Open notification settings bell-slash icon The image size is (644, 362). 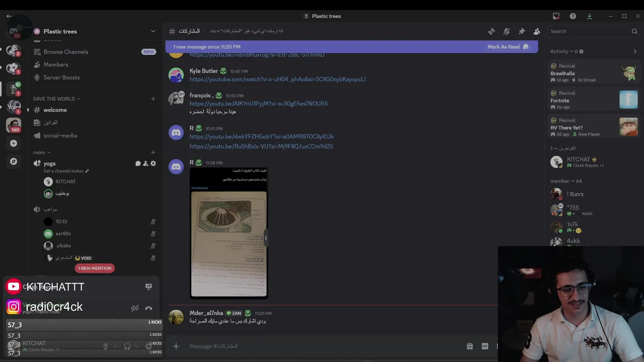click(x=507, y=31)
